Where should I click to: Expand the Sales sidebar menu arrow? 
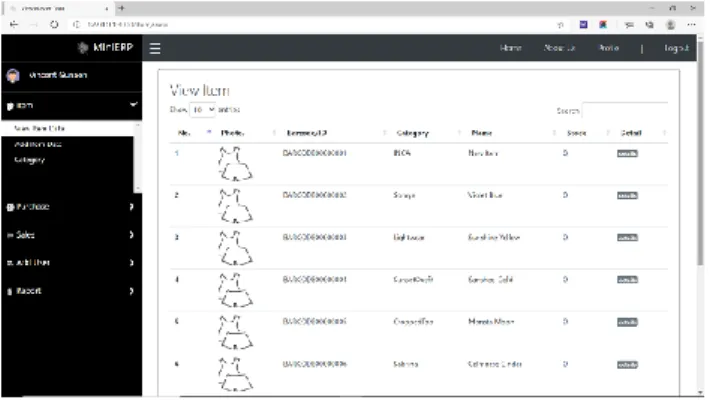(x=131, y=235)
